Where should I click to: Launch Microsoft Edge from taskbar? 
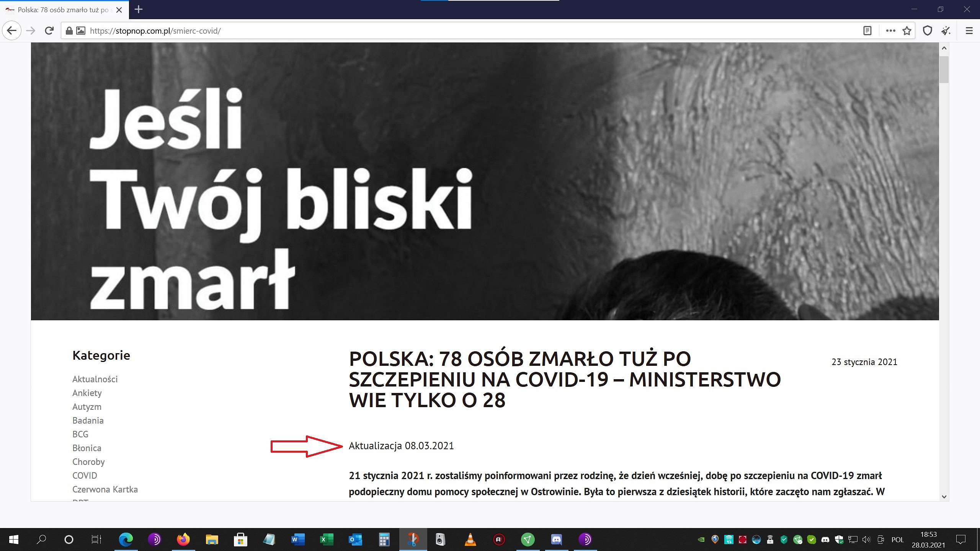126,540
